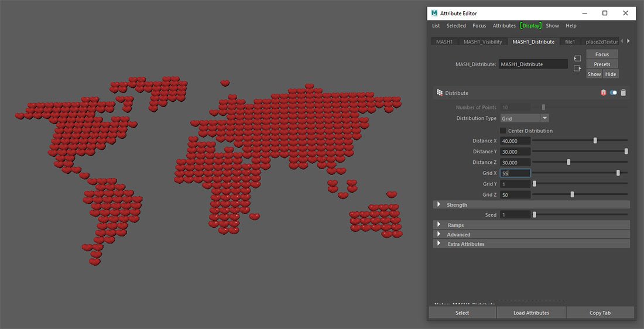Toggle the Distribute node enable switch
This screenshot has width=644, height=329.
coord(613,93)
